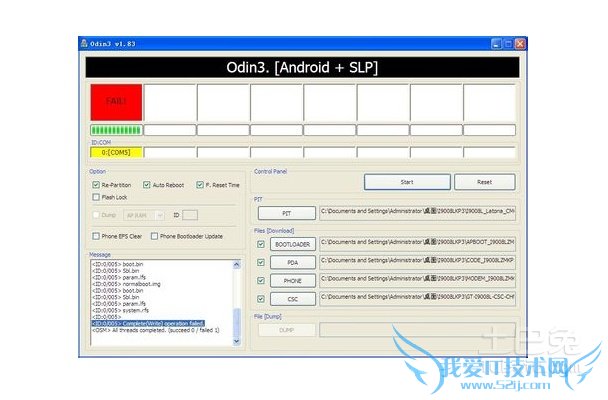Select the 'normalboot.img' log line

(126, 284)
